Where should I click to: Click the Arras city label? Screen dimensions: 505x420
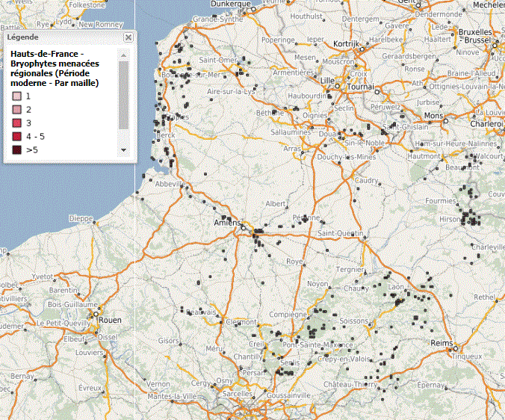click(292, 149)
